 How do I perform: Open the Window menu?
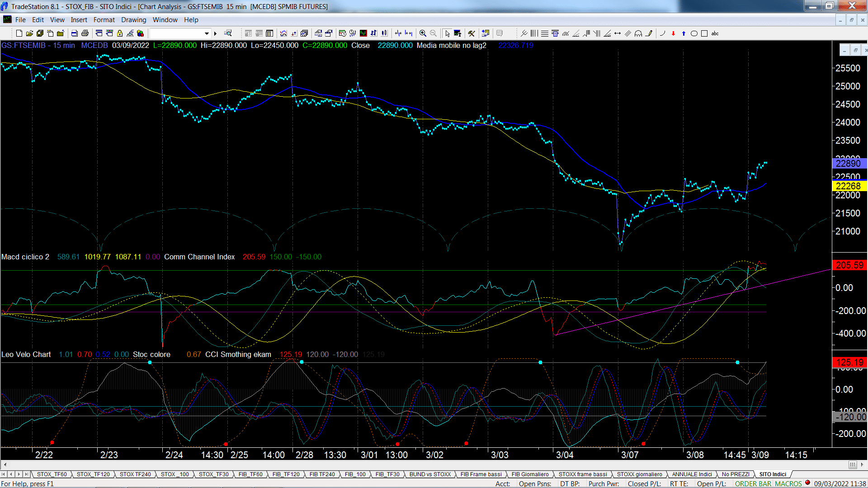pos(165,20)
